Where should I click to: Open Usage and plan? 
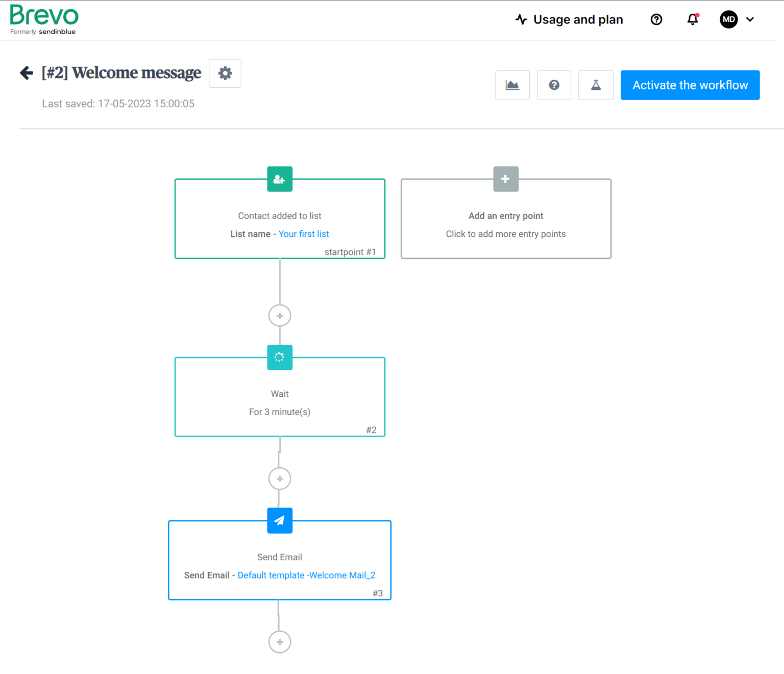[x=578, y=19]
